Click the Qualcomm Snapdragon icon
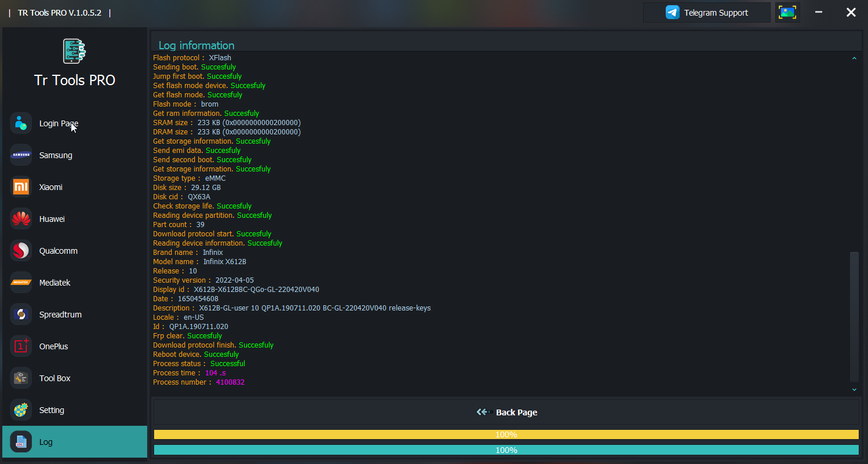The image size is (868, 464). [x=21, y=251]
